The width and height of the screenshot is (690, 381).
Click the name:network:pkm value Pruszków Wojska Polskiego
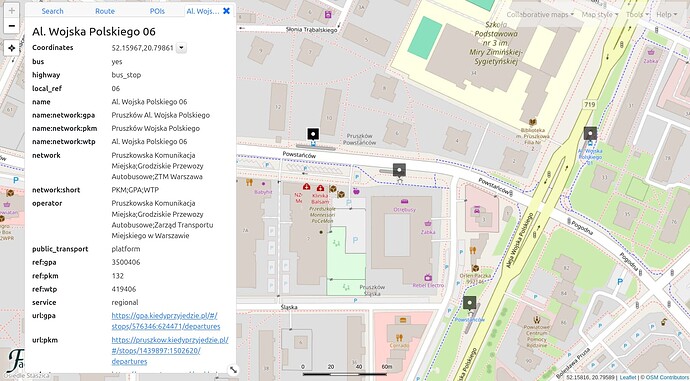(x=156, y=128)
